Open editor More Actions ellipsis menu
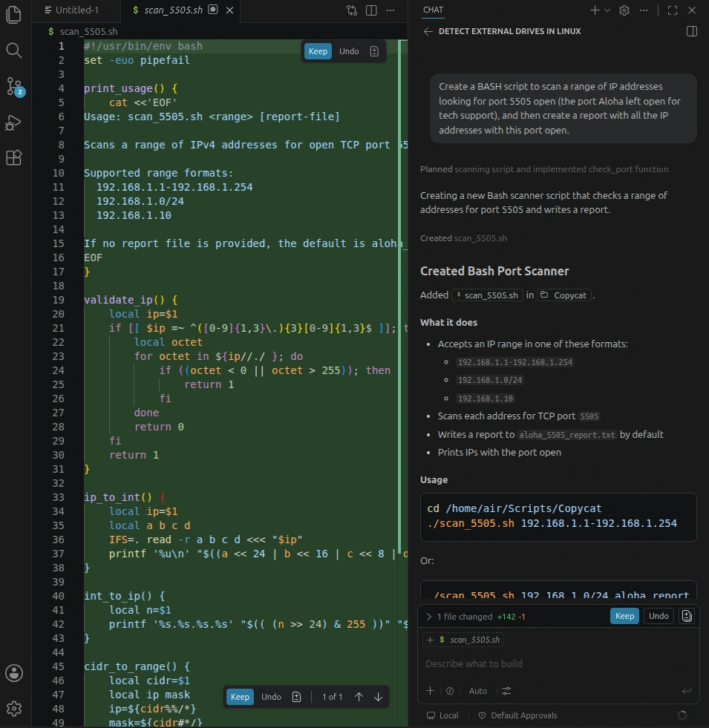 [x=391, y=10]
